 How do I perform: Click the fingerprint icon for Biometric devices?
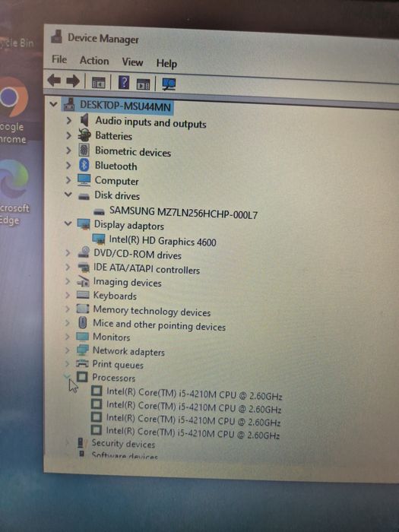84,150
